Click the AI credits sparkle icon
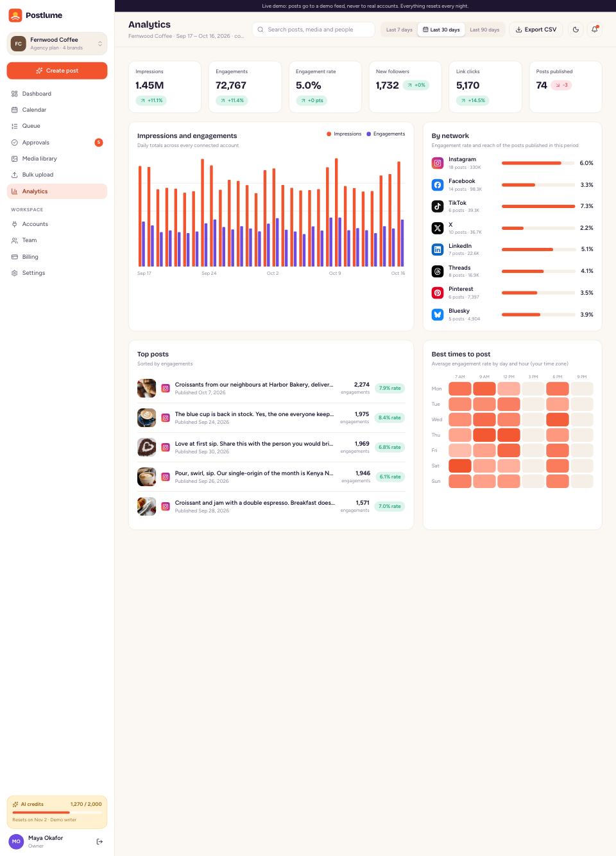Screen dimensions: 616x856 (15, 804)
